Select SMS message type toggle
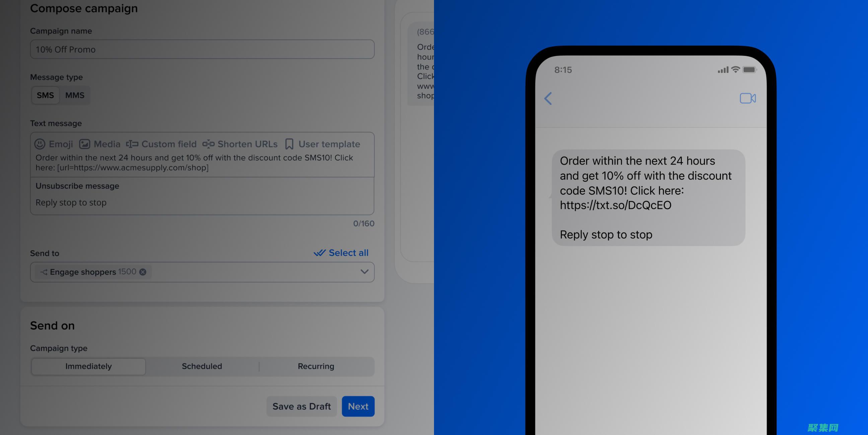 click(x=45, y=95)
